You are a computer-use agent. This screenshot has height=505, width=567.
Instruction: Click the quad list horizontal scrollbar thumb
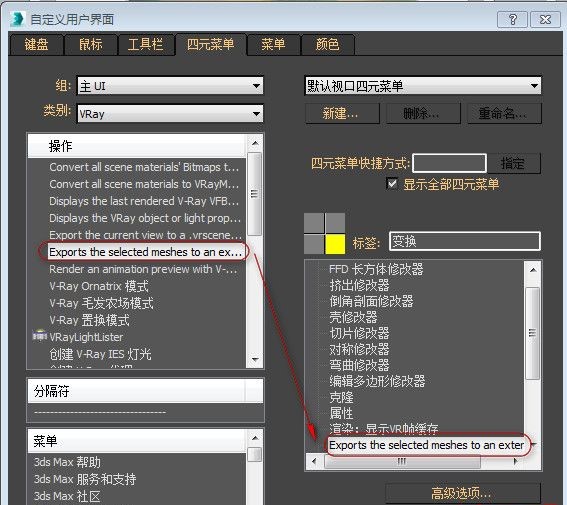click(402, 462)
